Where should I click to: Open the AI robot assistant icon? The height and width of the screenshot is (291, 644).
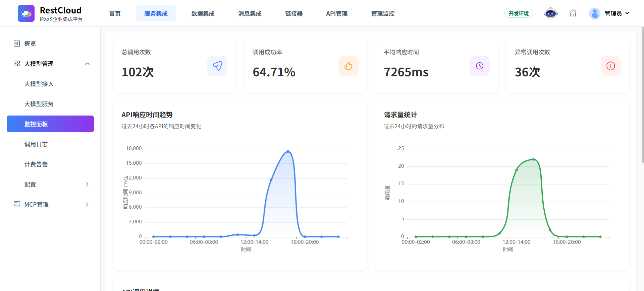tap(551, 13)
